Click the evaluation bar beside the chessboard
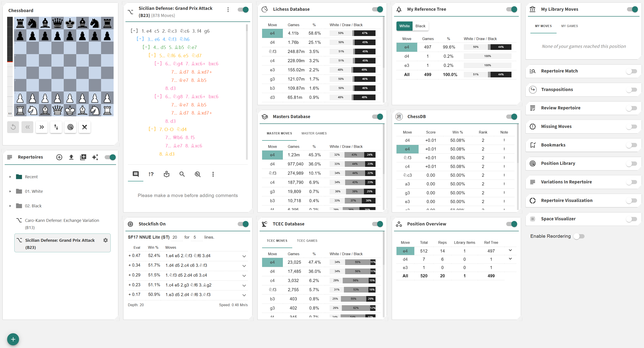644x348 pixels. tap(10, 66)
